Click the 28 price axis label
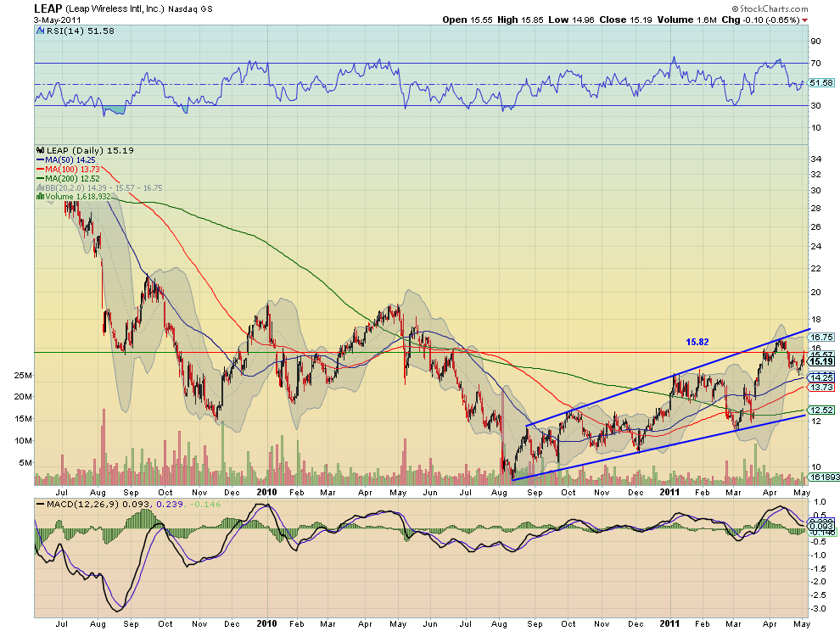The height and width of the screenshot is (631, 840). point(816,209)
